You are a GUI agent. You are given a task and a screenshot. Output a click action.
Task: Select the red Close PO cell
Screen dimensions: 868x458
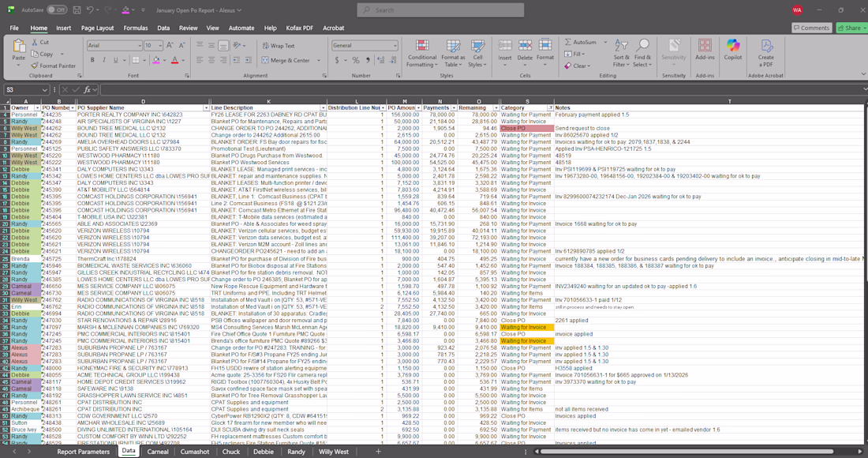coord(526,128)
